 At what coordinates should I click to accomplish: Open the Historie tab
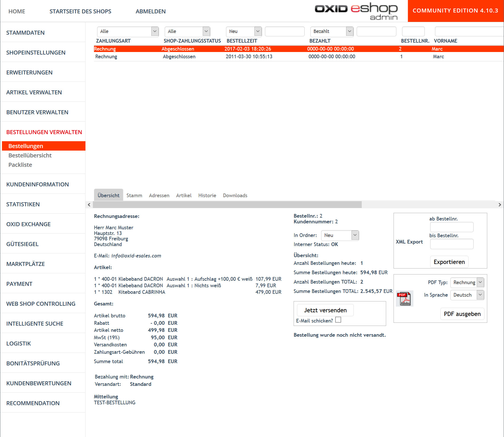(207, 195)
